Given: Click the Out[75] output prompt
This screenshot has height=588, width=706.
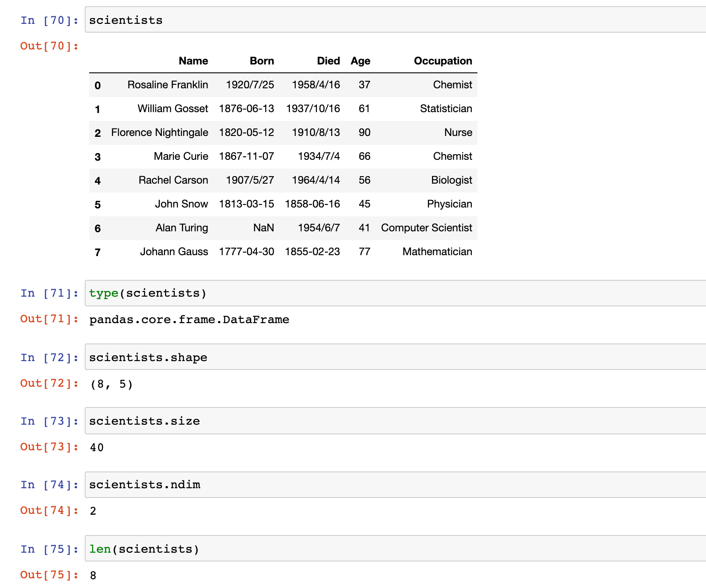Looking at the screenshot, I should point(49,575).
